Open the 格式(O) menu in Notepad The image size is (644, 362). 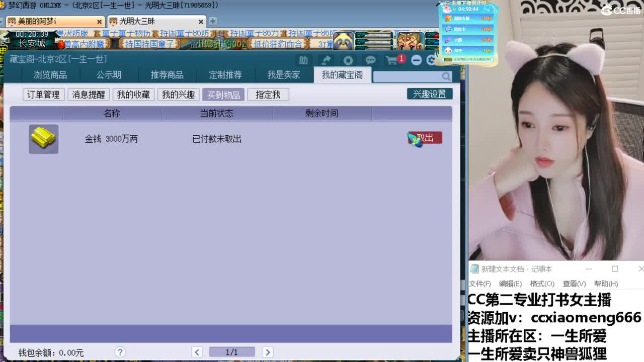pyautogui.click(x=542, y=284)
